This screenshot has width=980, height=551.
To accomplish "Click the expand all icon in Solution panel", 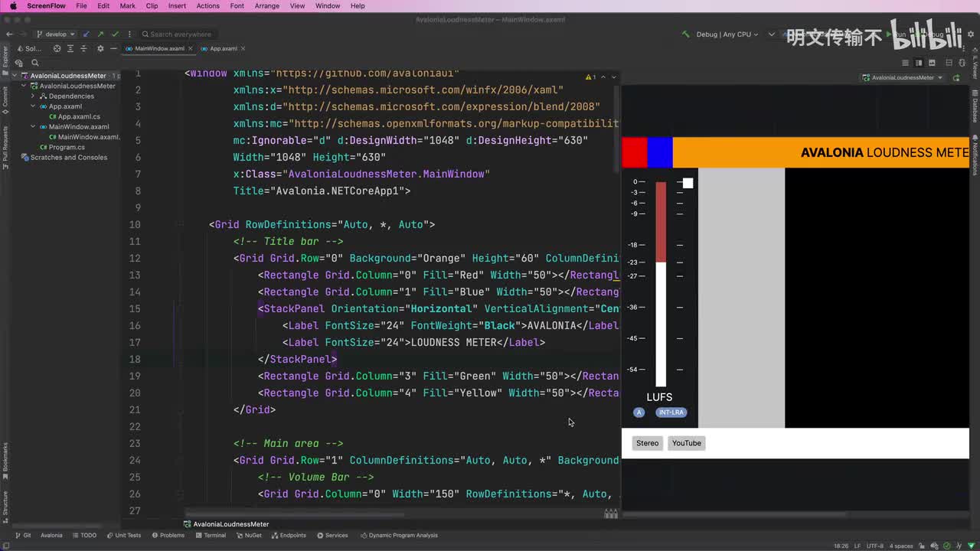I will pos(70,48).
